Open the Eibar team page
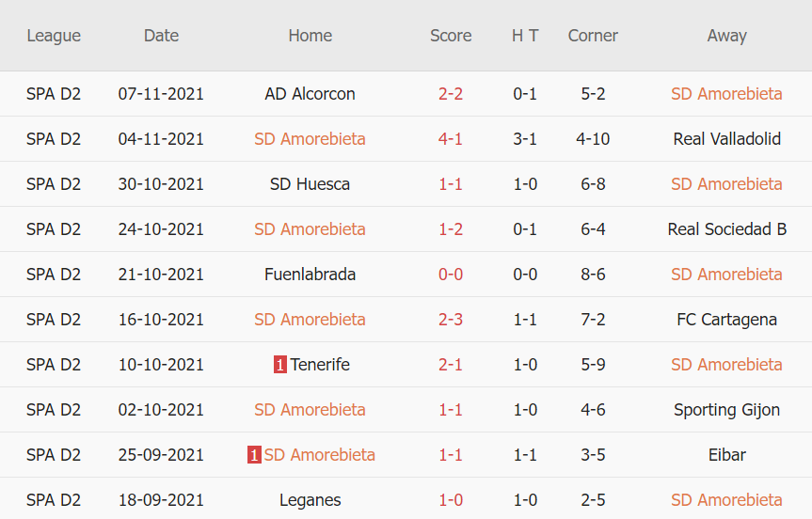This screenshot has width=812, height=519. (726, 455)
